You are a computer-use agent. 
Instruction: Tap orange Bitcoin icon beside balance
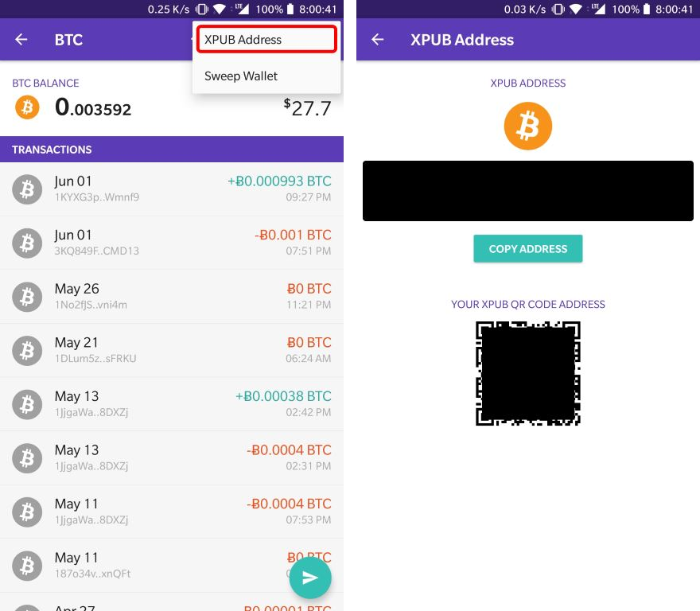[27, 107]
